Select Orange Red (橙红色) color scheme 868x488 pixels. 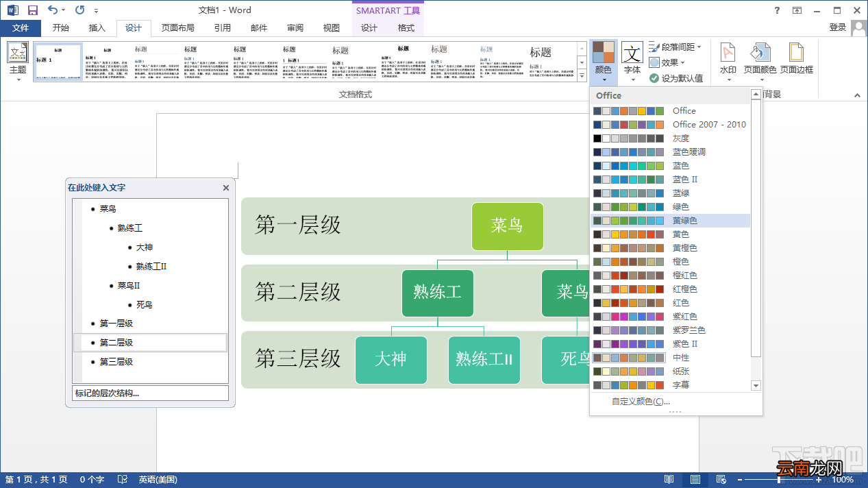(x=671, y=275)
